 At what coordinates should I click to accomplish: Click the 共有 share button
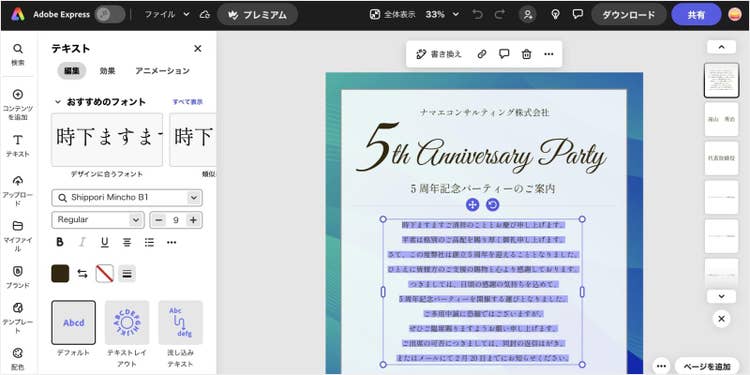pos(696,14)
